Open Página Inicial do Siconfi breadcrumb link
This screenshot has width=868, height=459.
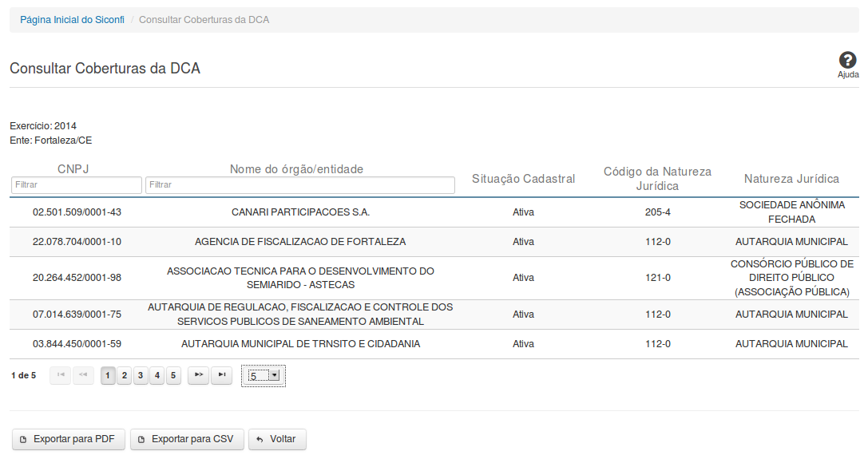(x=72, y=19)
